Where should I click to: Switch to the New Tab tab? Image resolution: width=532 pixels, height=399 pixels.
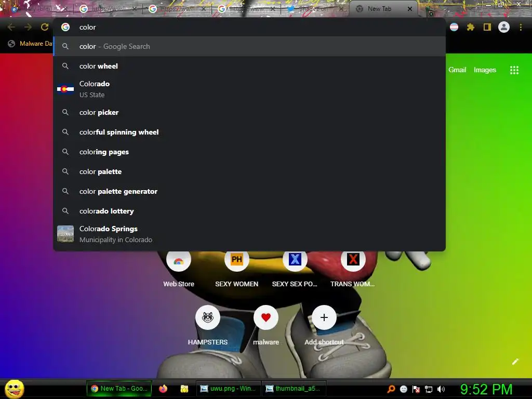coord(383,9)
